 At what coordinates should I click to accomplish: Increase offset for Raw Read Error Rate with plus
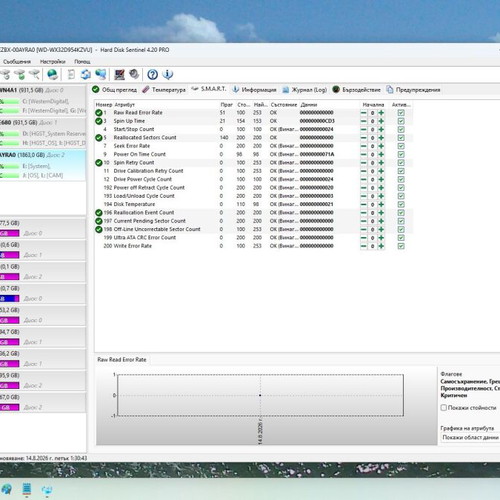tap(381, 113)
